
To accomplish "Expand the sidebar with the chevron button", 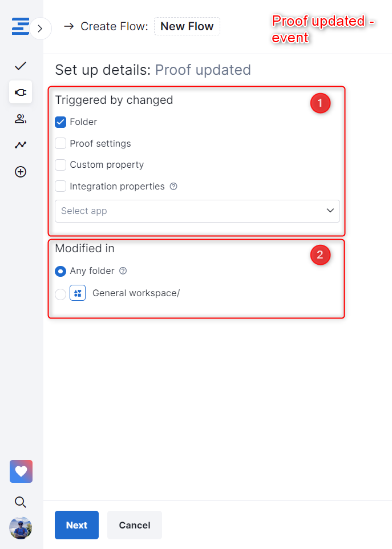I will (40, 28).
